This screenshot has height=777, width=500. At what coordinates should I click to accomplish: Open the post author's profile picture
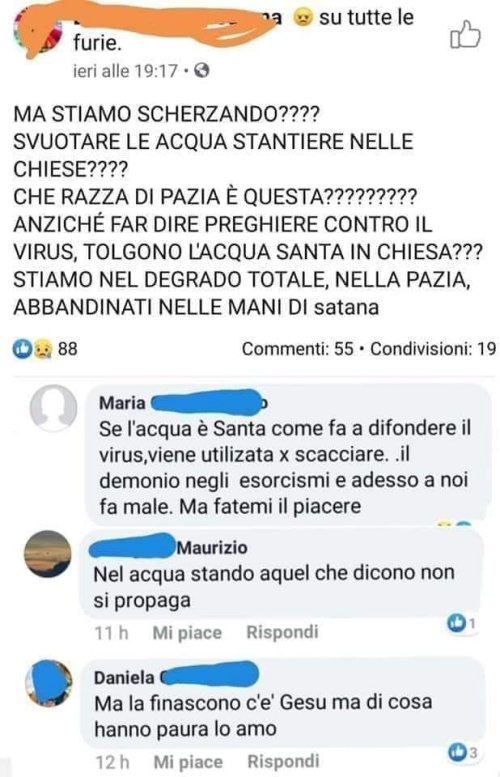(36, 33)
